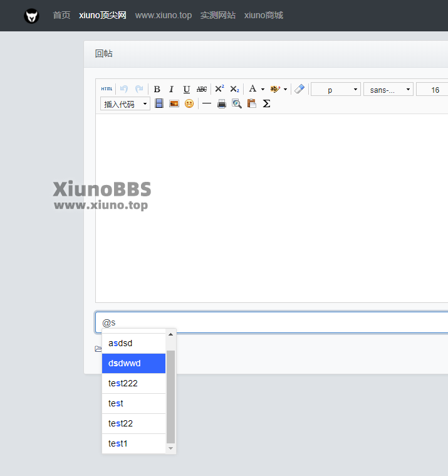This screenshot has height=476, width=448.
Task: Redo the last edit
Action: coord(139,89)
